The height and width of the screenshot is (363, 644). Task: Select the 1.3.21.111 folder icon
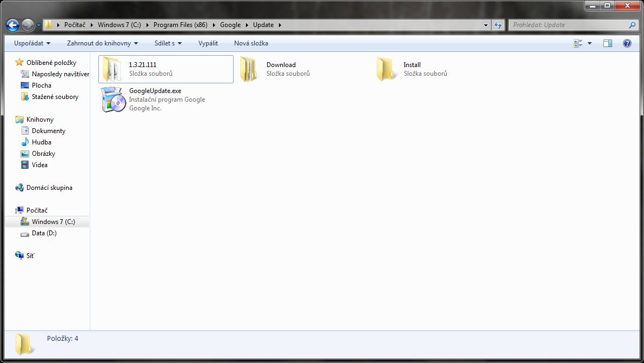click(112, 69)
